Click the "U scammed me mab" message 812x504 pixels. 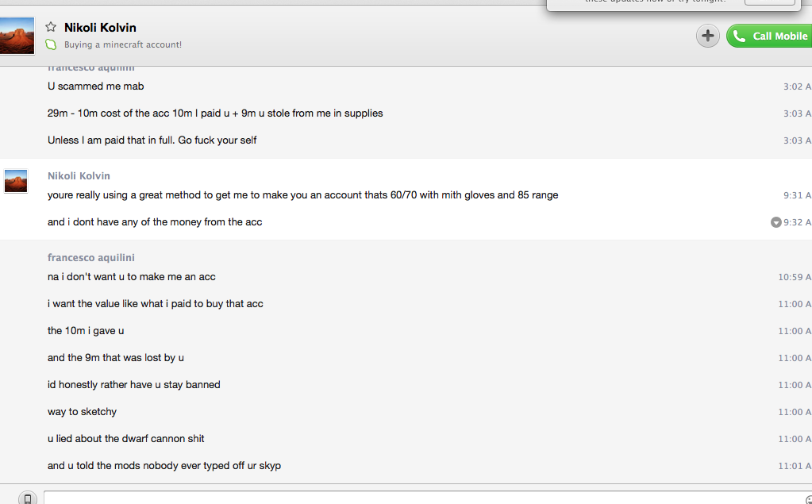coord(95,87)
